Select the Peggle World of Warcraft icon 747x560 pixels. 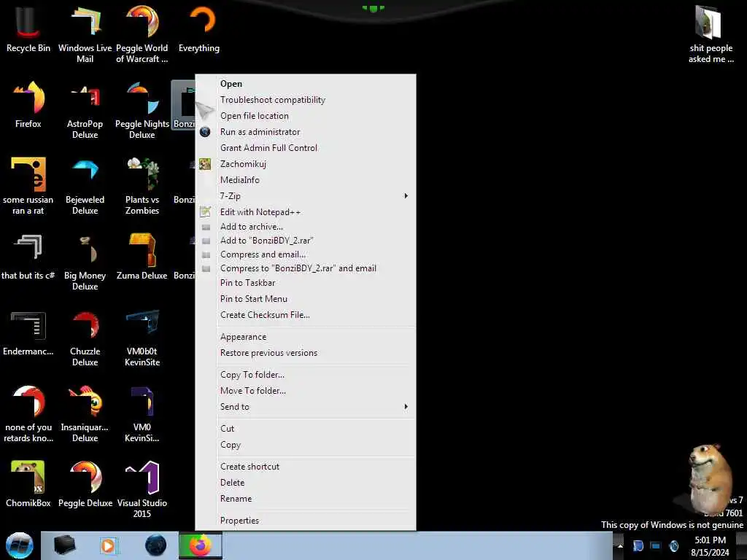coord(142,34)
